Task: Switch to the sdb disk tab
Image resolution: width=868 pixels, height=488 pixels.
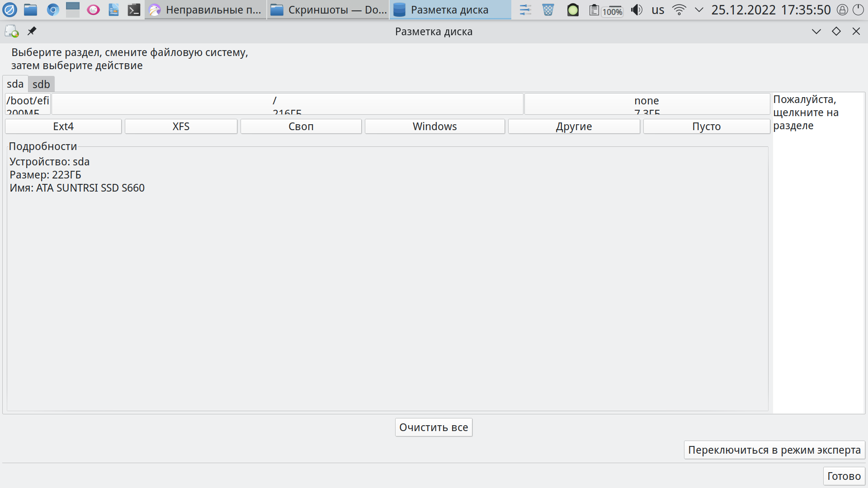Action: tap(41, 84)
